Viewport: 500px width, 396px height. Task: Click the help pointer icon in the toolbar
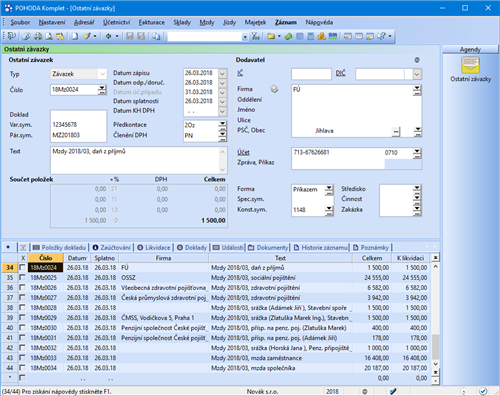tap(381, 36)
